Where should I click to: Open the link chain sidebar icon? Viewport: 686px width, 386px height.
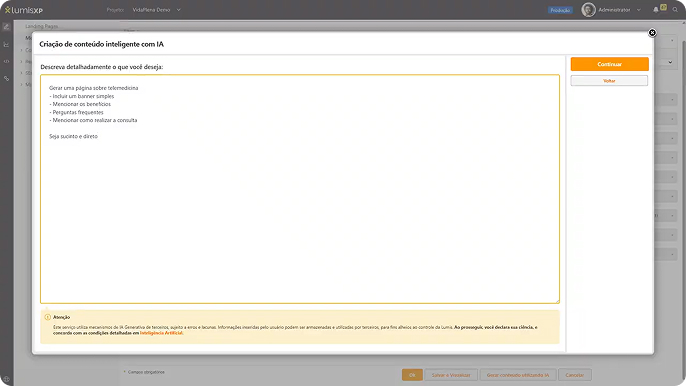[x=6, y=78]
